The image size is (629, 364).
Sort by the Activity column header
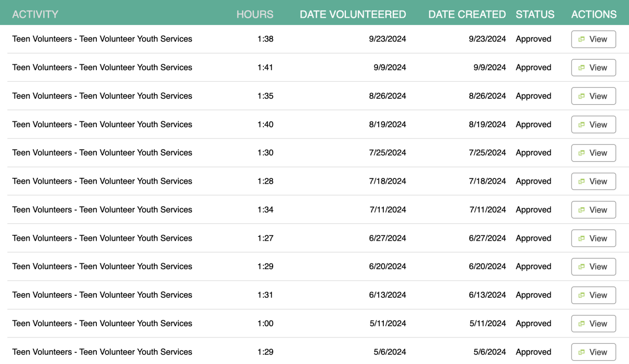point(35,14)
